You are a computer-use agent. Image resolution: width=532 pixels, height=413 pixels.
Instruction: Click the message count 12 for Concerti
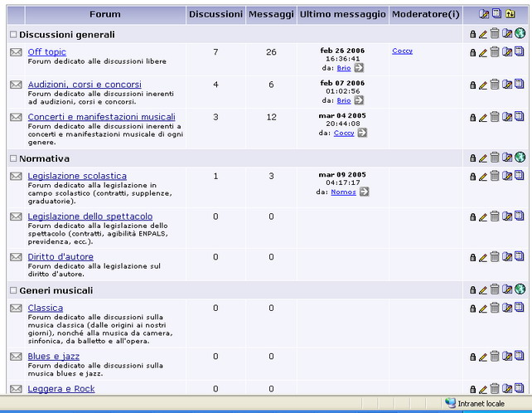(x=271, y=117)
